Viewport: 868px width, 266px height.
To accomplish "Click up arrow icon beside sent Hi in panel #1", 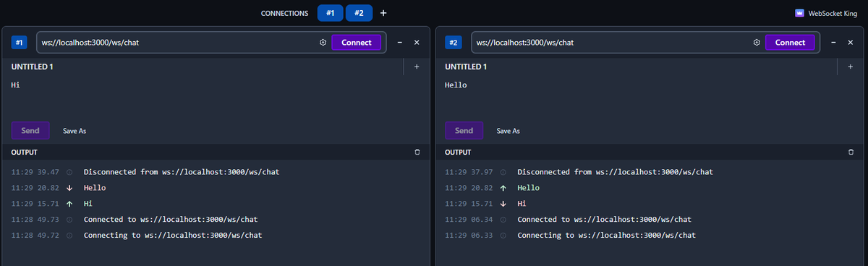I will click(69, 204).
